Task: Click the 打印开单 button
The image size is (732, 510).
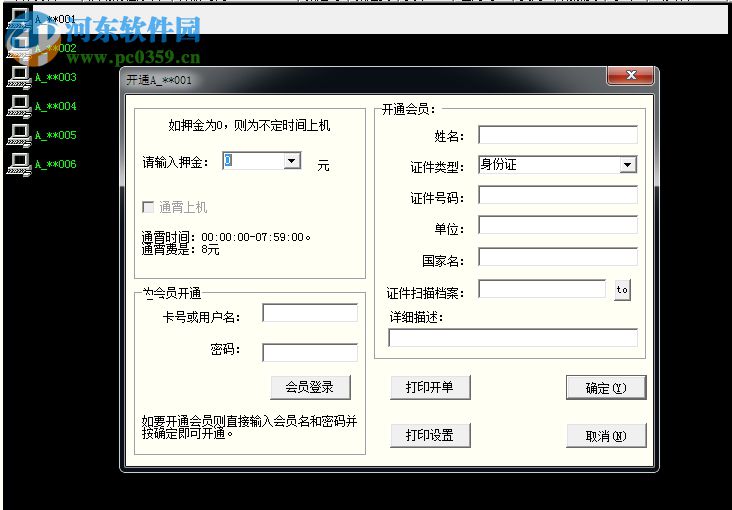Action: coord(430,387)
